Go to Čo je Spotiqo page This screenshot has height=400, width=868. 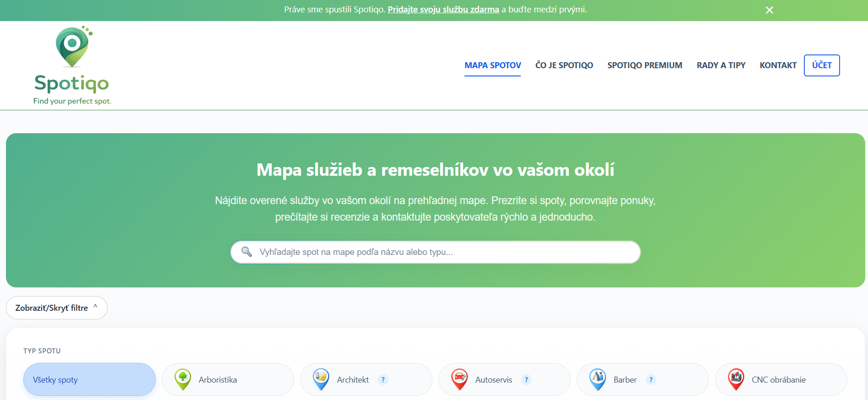click(564, 65)
